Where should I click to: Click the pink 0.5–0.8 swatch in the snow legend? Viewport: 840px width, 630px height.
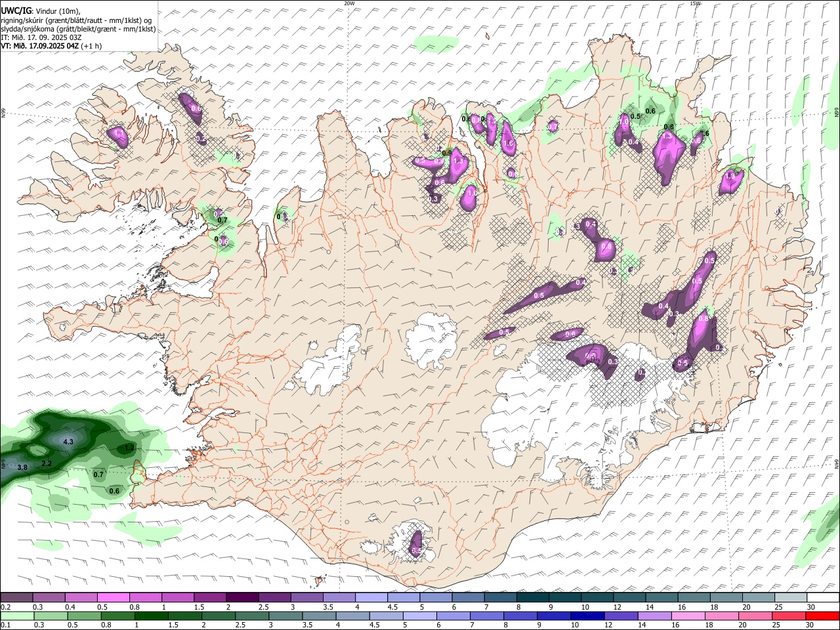(x=114, y=598)
